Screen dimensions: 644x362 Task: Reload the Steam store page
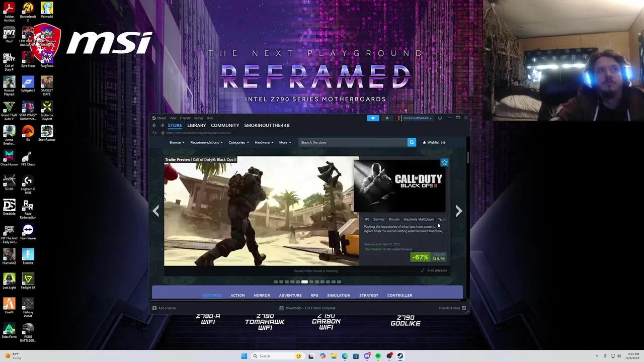tap(154, 133)
